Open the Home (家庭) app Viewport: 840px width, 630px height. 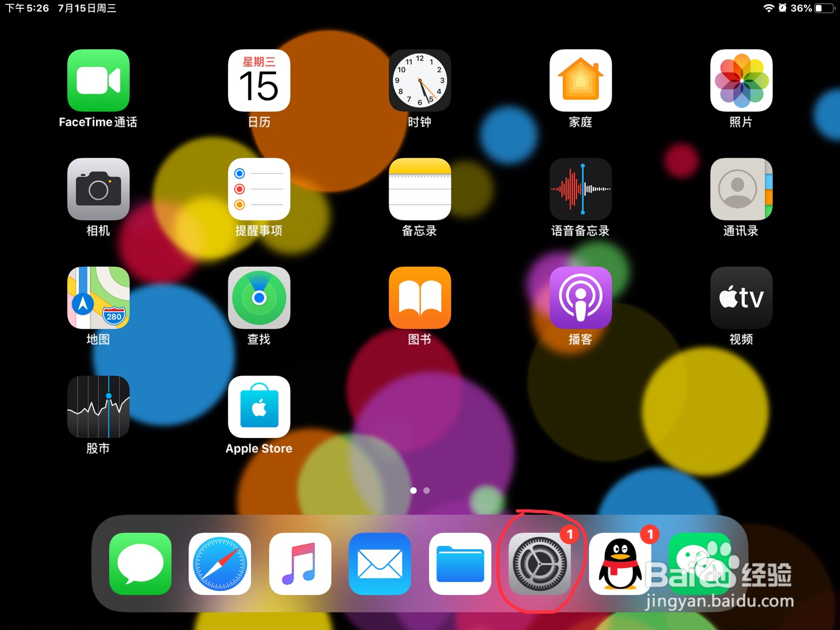click(581, 80)
